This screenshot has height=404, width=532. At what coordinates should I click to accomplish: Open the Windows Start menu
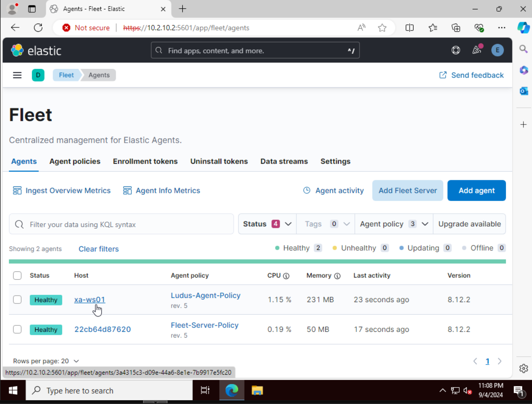coord(13,390)
